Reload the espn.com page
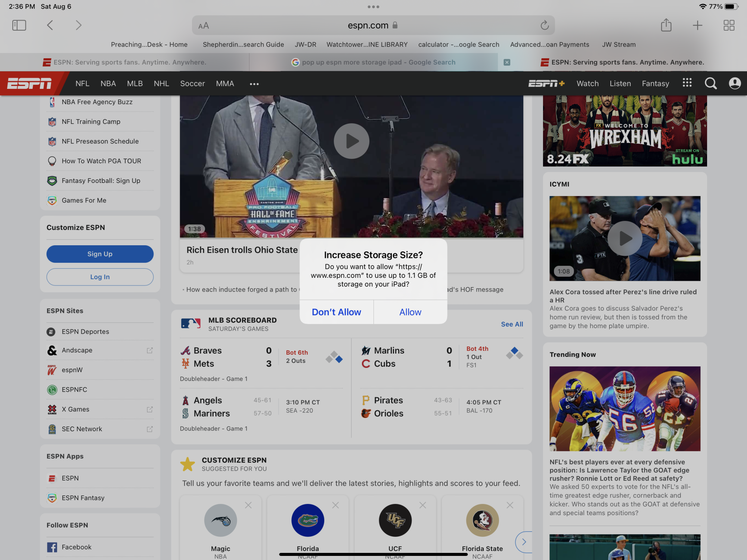The image size is (747, 560). [x=545, y=25]
